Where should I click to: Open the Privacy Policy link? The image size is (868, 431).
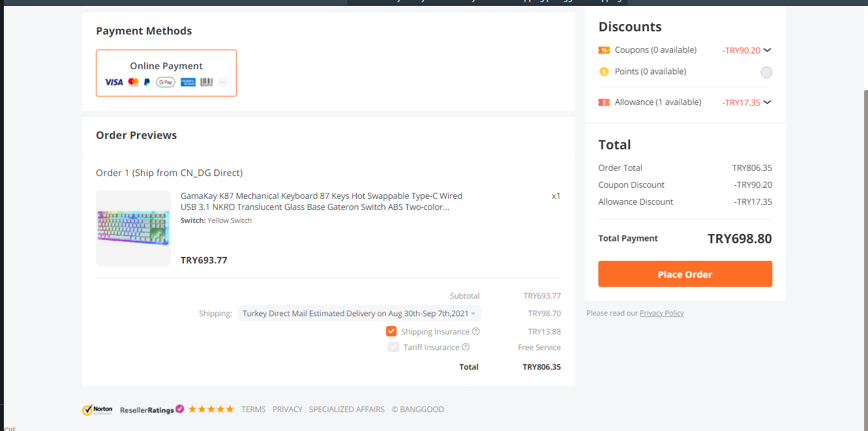pos(661,313)
